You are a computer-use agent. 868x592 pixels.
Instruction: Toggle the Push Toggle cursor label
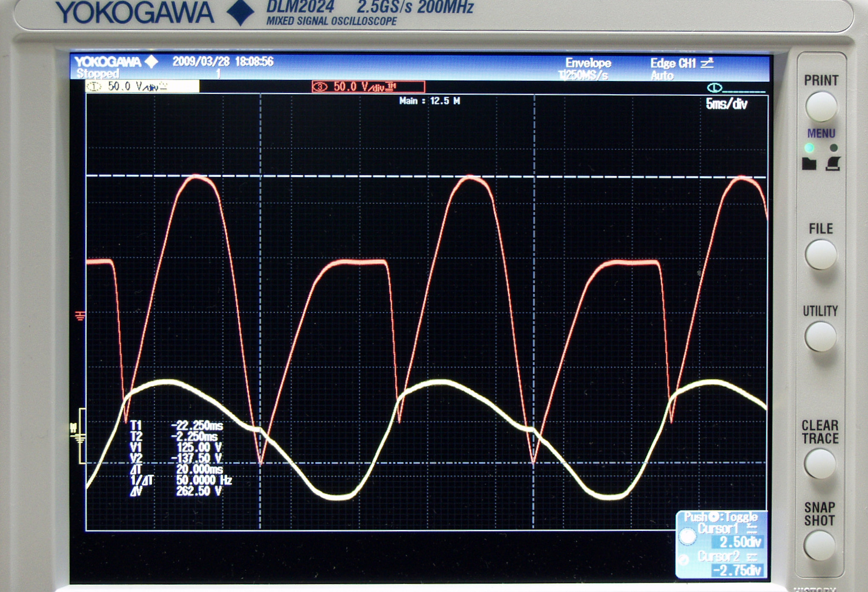(x=721, y=517)
